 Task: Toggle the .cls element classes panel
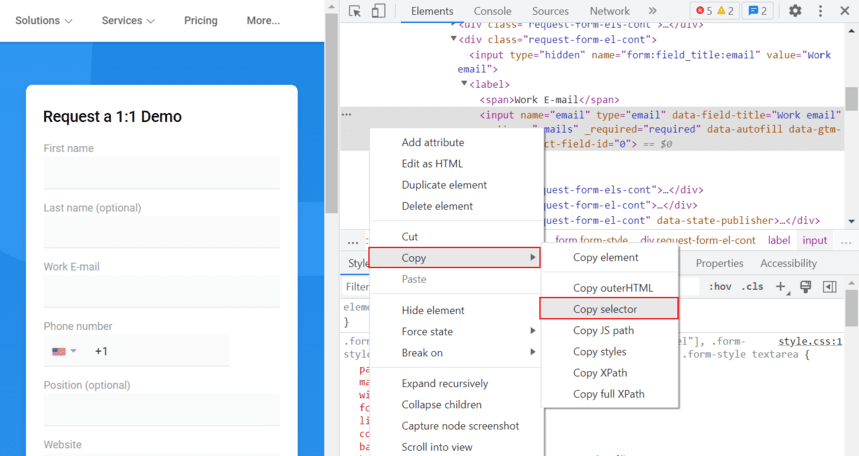752,287
